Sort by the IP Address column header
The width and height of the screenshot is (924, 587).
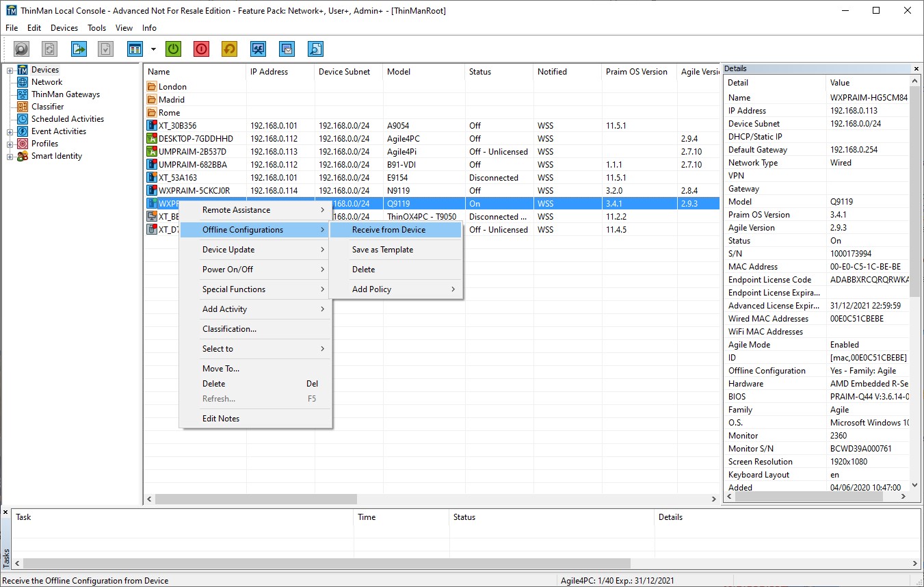pyautogui.click(x=280, y=72)
